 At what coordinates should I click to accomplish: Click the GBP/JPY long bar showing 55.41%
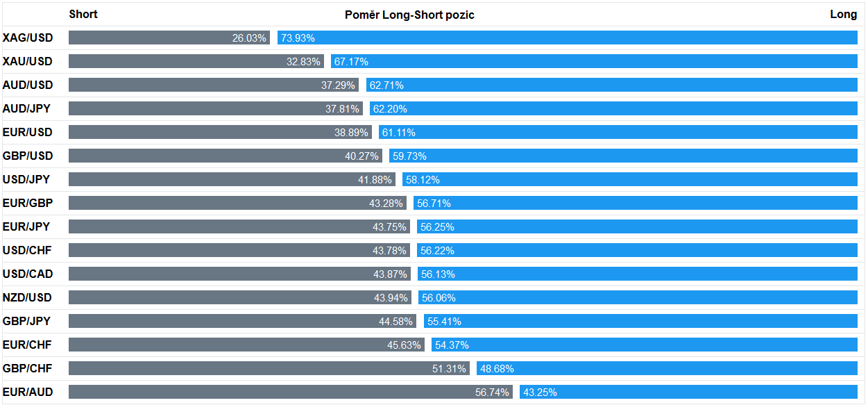(640, 321)
